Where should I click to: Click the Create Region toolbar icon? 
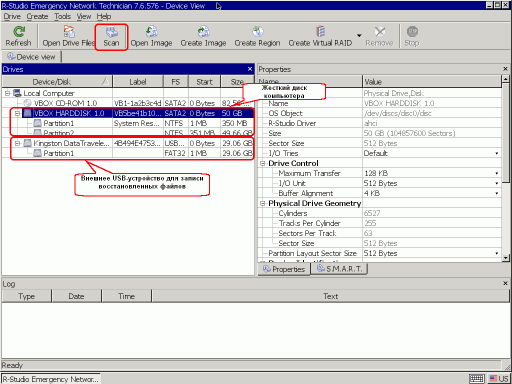(x=257, y=36)
